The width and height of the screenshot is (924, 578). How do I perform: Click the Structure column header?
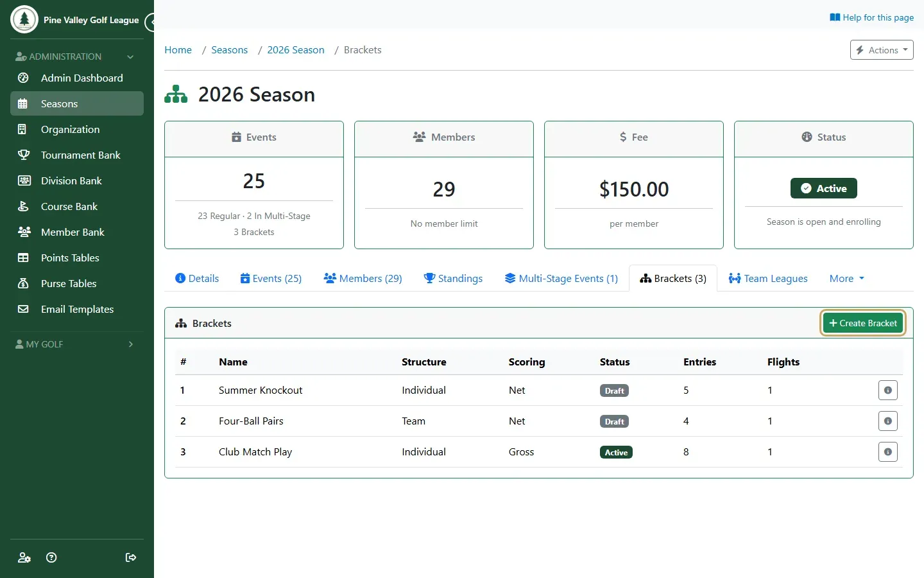click(x=424, y=362)
